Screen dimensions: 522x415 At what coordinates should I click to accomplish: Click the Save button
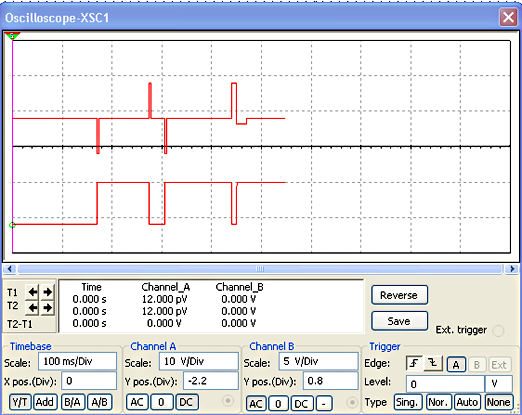[399, 321]
